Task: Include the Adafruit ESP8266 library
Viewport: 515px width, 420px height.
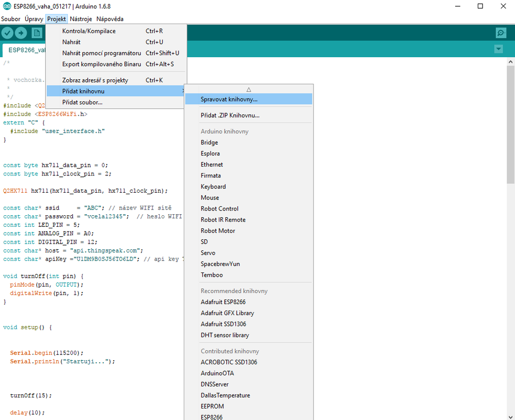Action: tap(249, 302)
